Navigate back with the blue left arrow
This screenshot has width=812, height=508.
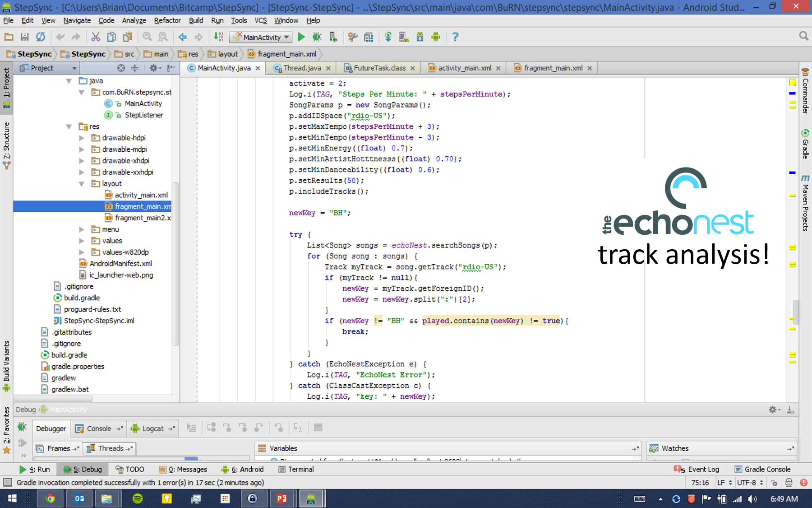point(183,37)
